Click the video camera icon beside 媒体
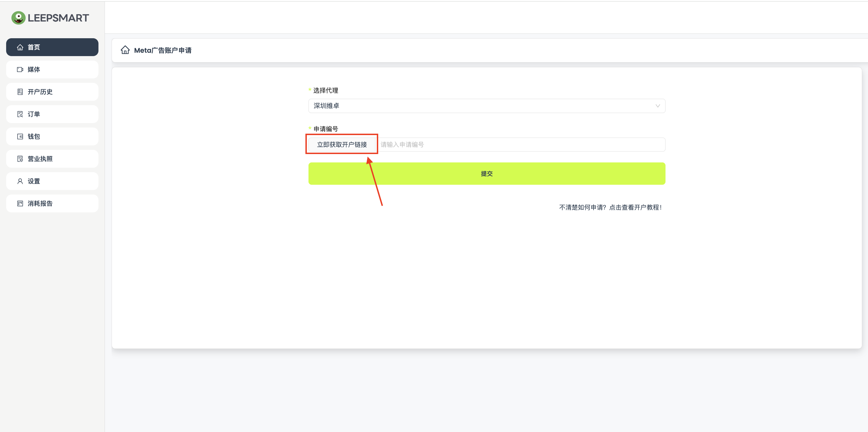Screen dimensions: 868x432 coord(20,69)
